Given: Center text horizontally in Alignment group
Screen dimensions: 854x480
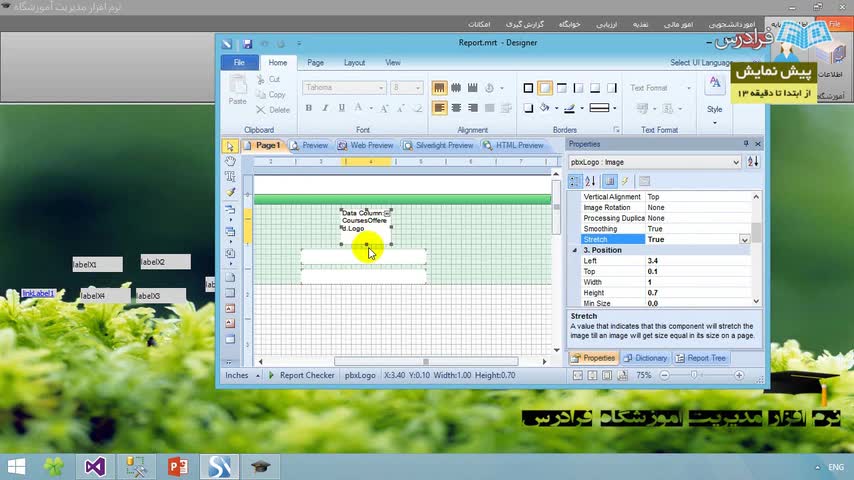Looking at the screenshot, I should coord(456,108).
